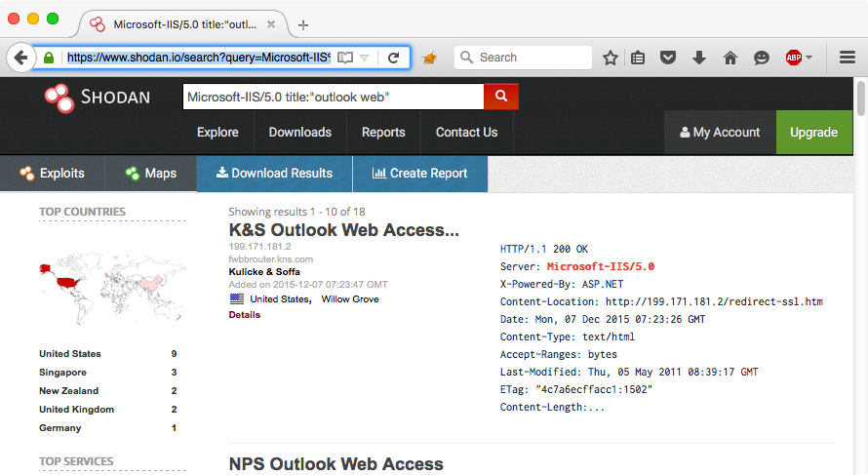
Task: Expand the address bar history dropdown arrow
Action: [364, 58]
